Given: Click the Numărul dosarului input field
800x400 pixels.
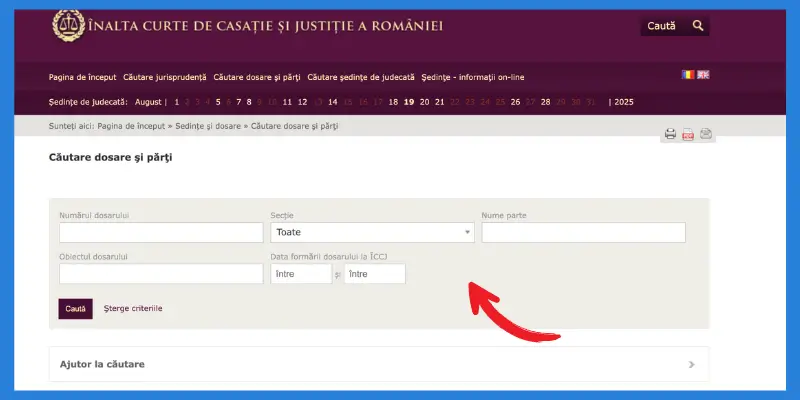Looking at the screenshot, I should coord(161,232).
